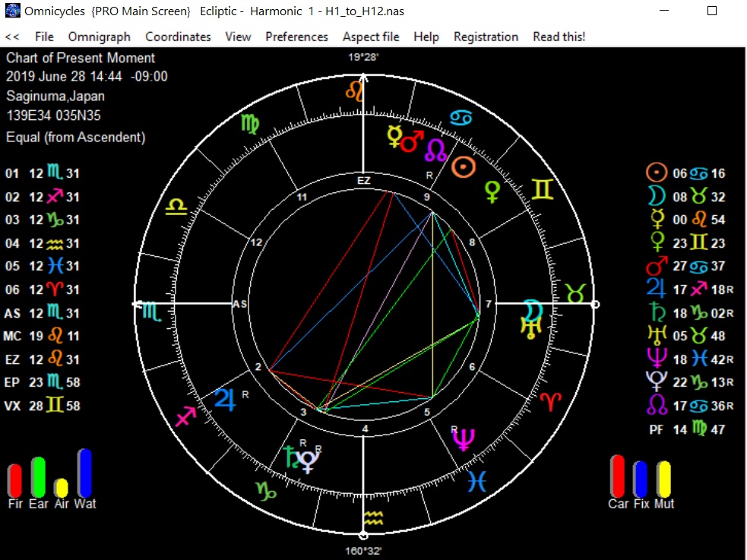Screen dimensions: 747x560
Task: Click the red Cardinal modality bar
Action: (617, 476)
